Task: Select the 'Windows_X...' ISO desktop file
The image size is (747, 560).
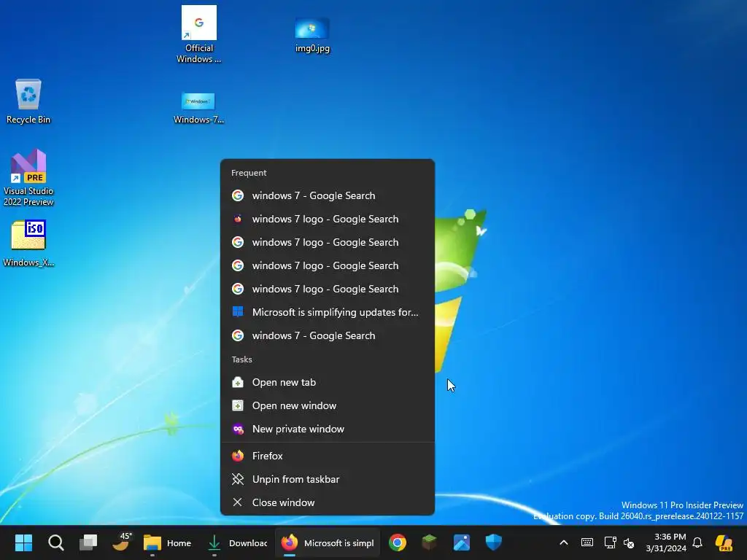Action: (x=28, y=244)
